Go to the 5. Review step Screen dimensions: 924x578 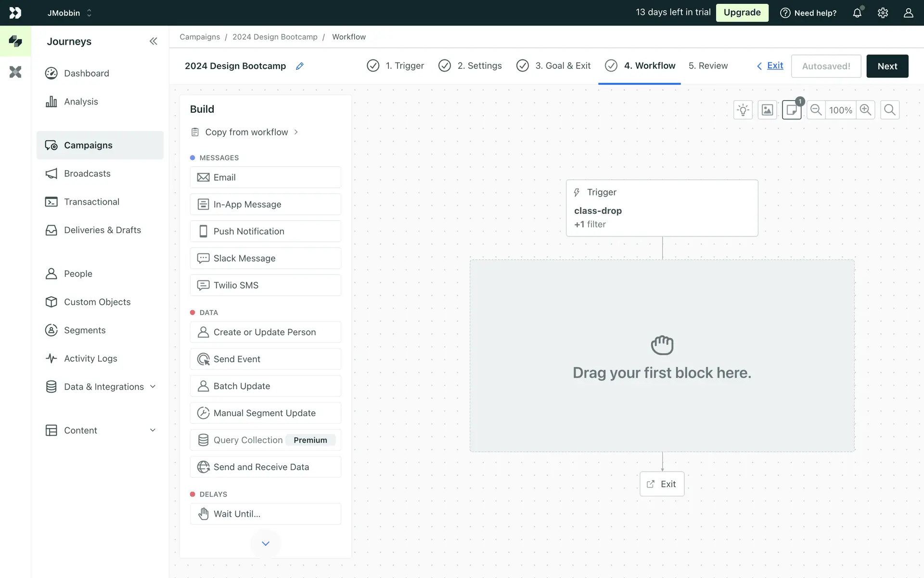[x=708, y=66]
